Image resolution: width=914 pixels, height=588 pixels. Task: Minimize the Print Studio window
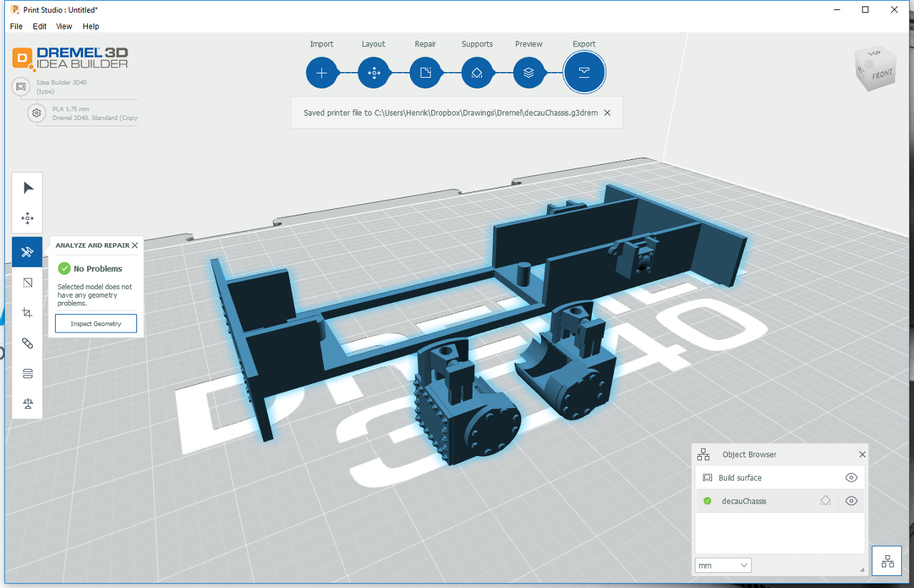tap(836, 10)
